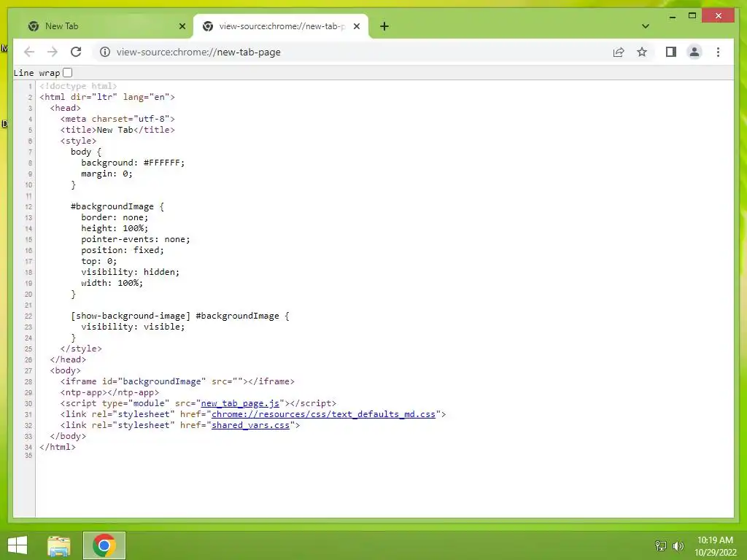
Task: Select the '[show-background-image]' selector line
Action: pos(180,316)
